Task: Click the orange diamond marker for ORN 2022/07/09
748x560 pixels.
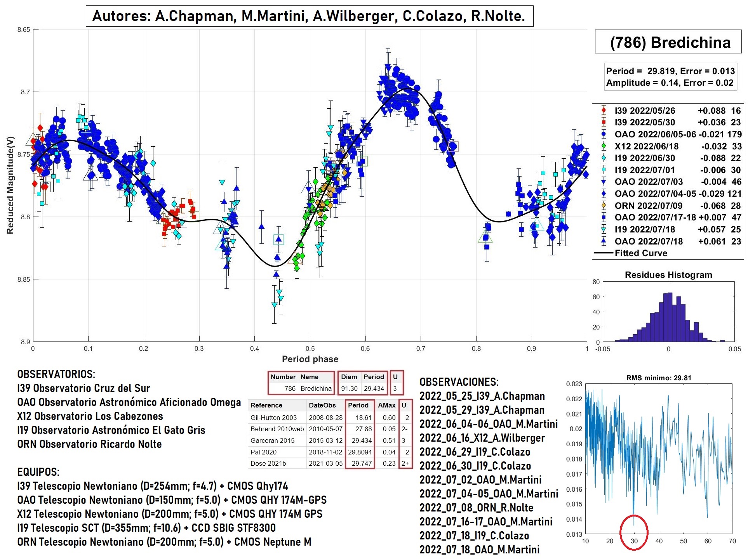Action: pyautogui.click(x=603, y=206)
